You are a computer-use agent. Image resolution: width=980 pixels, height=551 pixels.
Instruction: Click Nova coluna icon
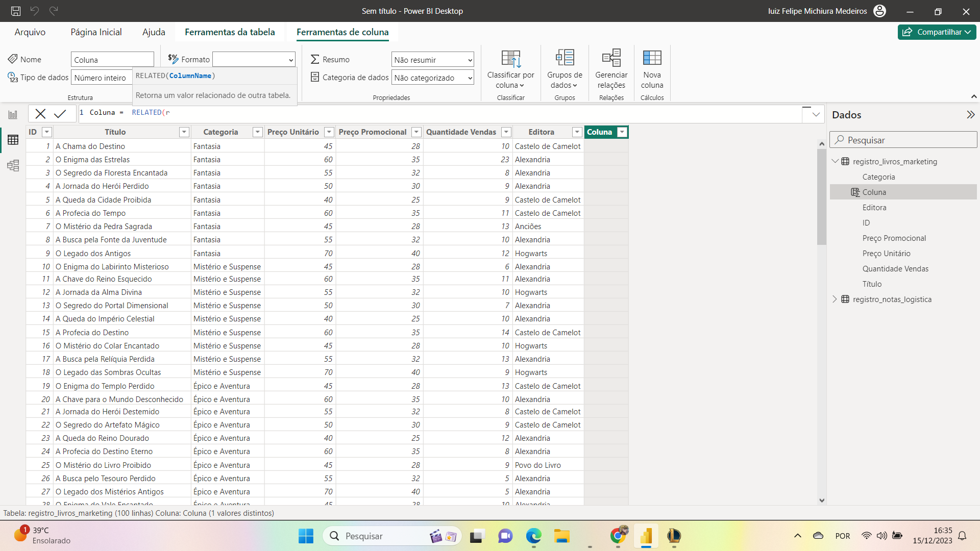pyautogui.click(x=652, y=58)
